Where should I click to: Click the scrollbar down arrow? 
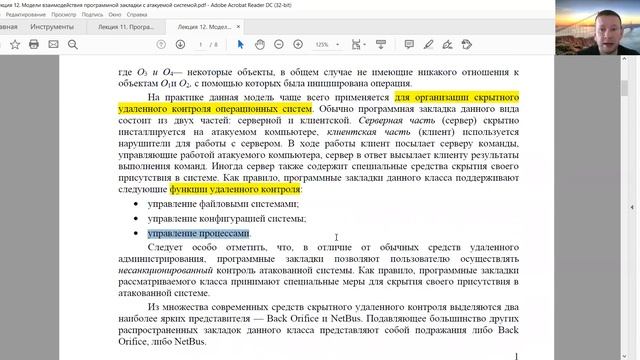[624, 356]
